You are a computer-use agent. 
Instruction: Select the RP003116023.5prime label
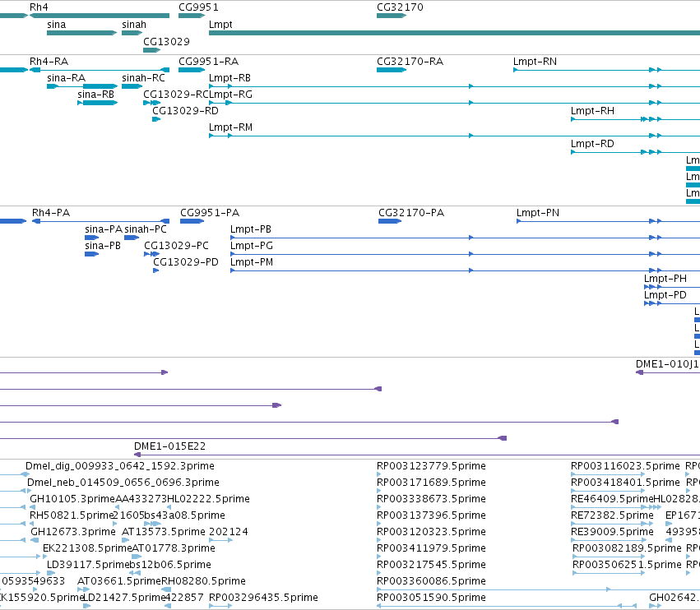(x=625, y=466)
